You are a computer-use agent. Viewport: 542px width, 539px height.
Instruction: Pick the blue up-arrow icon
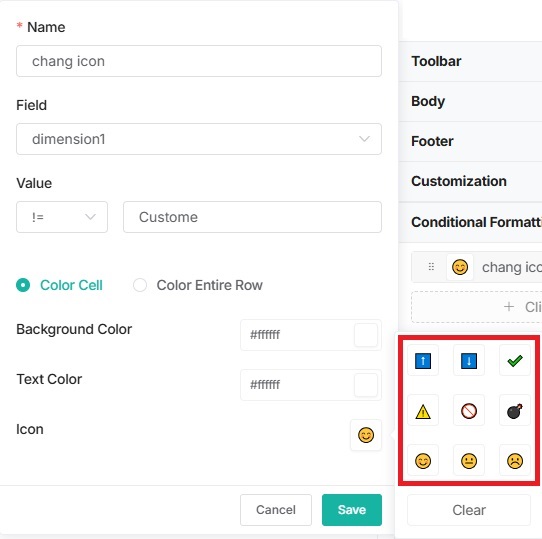pyautogui.click(x=423, y=361)
